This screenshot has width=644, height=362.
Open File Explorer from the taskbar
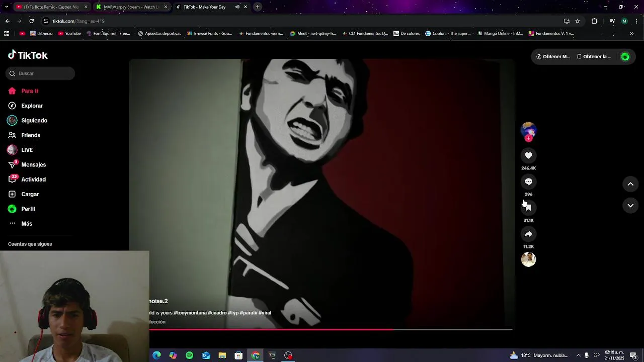point(222,355)
